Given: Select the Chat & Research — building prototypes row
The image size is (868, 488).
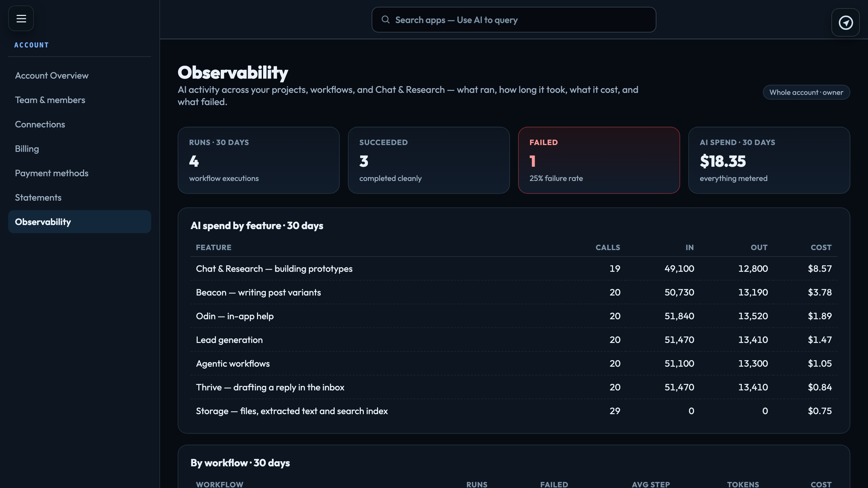Looking at the screenshot, I should click(x=514, y=268).
